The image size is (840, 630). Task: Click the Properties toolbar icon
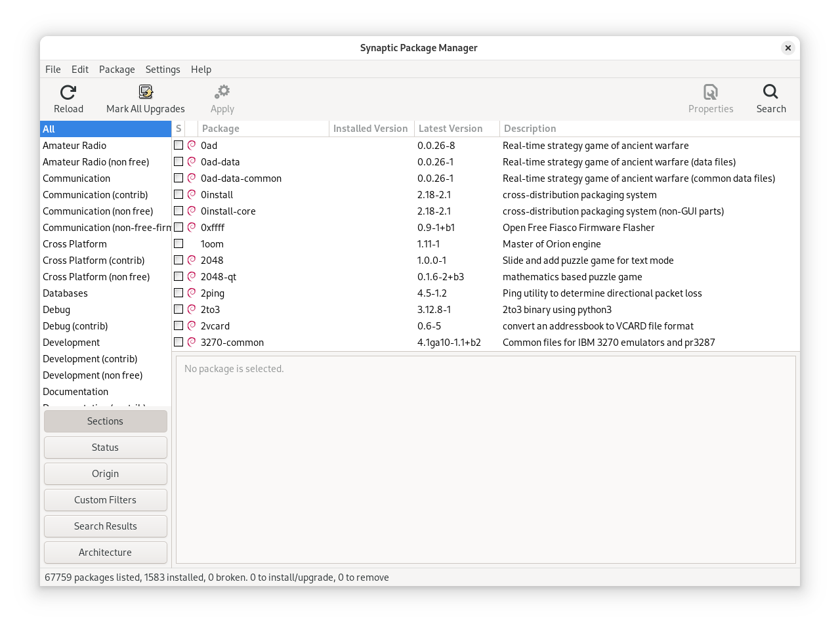coord(710,92)
